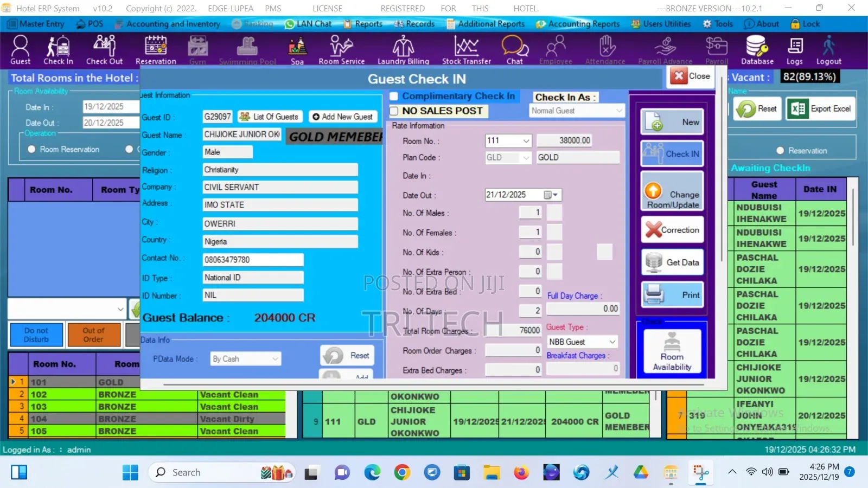Close the Guest Check IN dialog
Image resolution: width=868 pixels, height=488 pixels.
[x=691, y=76]
